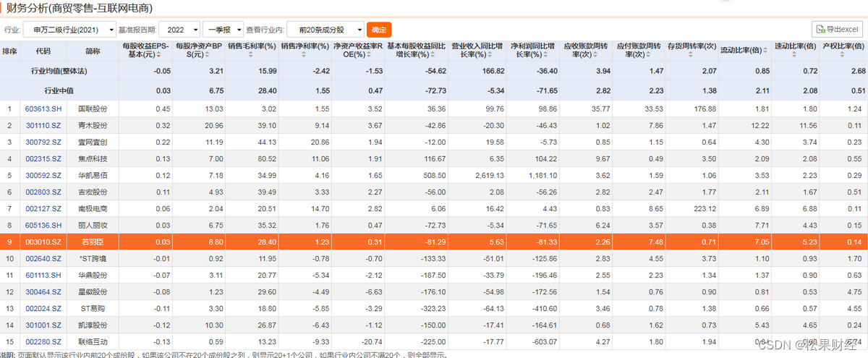Viewport: 868px width, 358px height.
Task: Click the 凯淳股份 company name
Action: coord(93,325)
